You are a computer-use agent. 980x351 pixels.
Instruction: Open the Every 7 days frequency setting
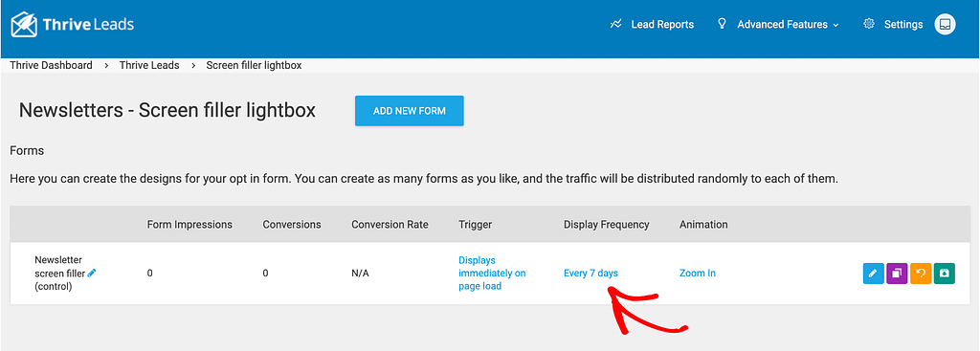(590, 273)
